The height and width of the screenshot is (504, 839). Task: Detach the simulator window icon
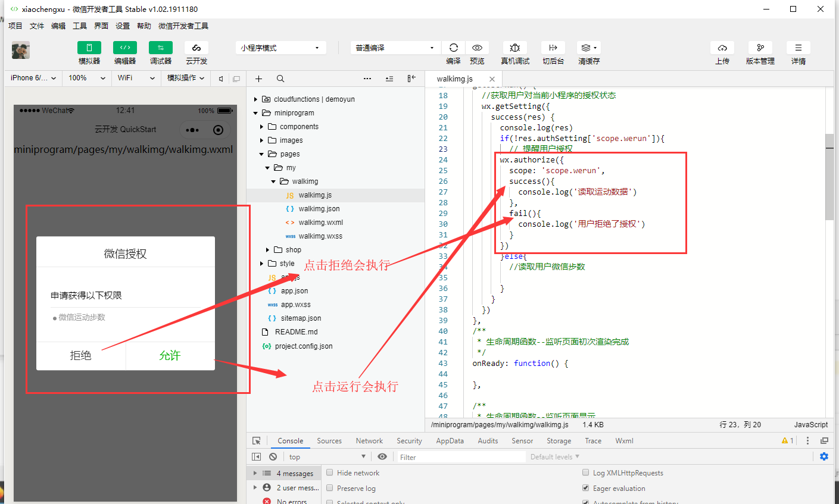pyautogui.click(x=236, y=79)
